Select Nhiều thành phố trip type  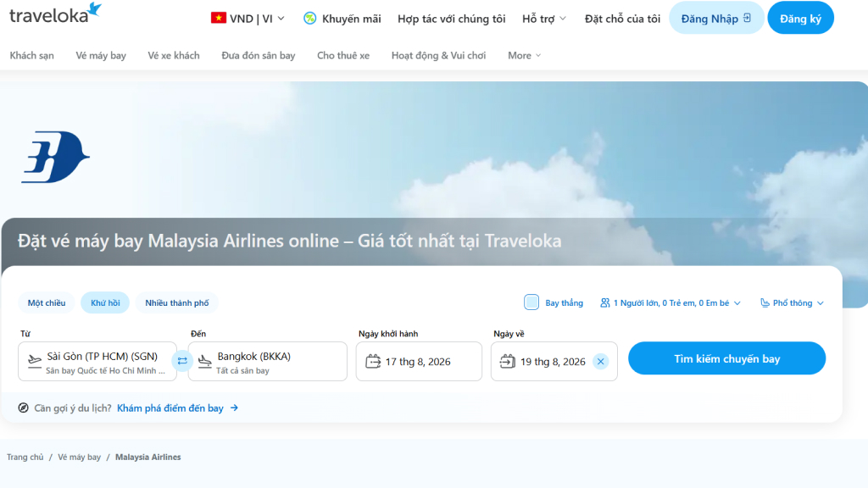pos(177,302)
